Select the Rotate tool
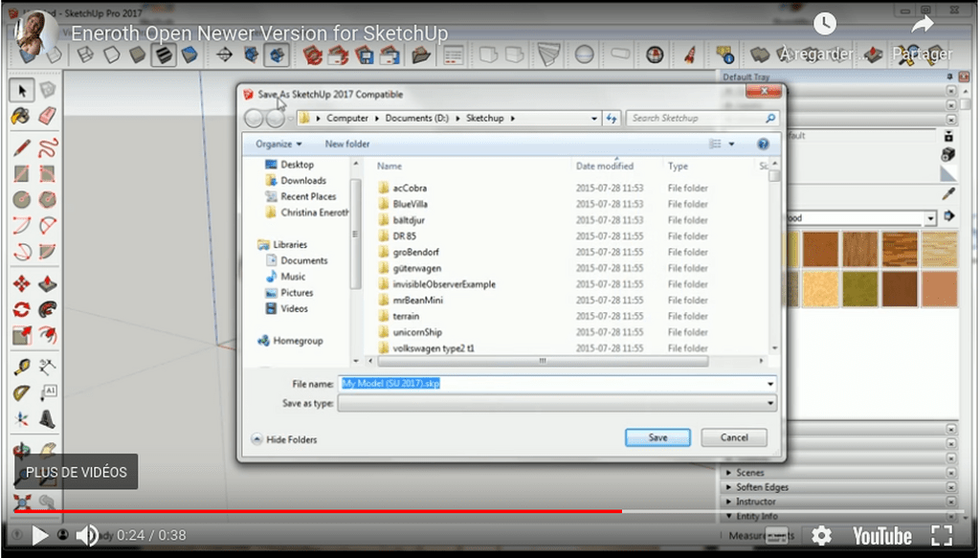Image resolution: width=980 pixels, height=558 pixels. pyautogui.click(x=22, y=309)
